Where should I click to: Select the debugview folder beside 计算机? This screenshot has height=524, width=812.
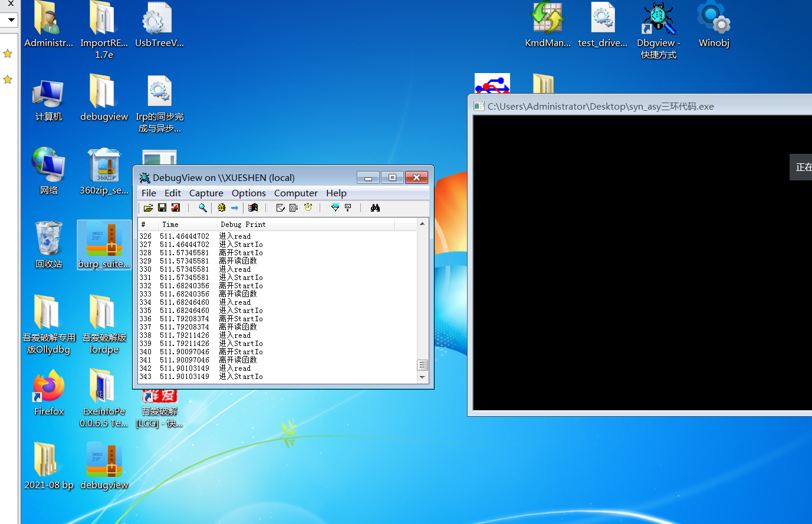[104, 98]
